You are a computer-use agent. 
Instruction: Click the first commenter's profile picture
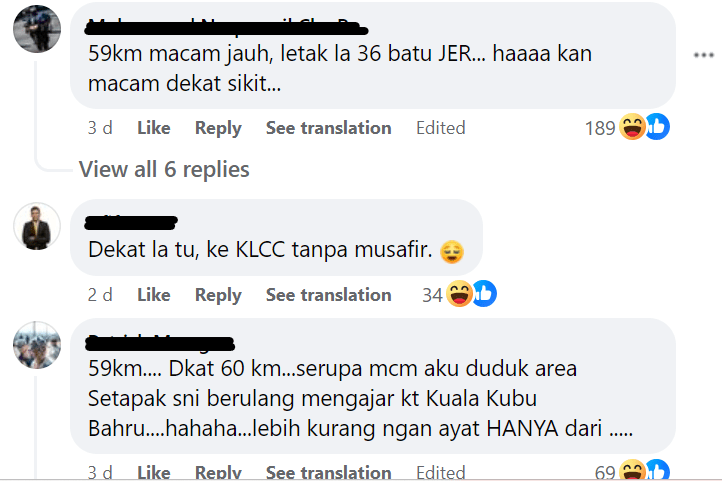37,29
